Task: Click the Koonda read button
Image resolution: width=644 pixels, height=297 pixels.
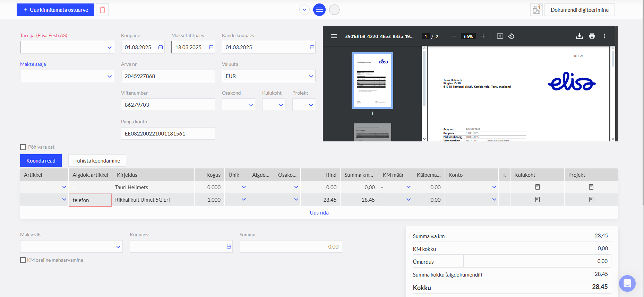Action: pyautogui.click(x=41, y=160)
